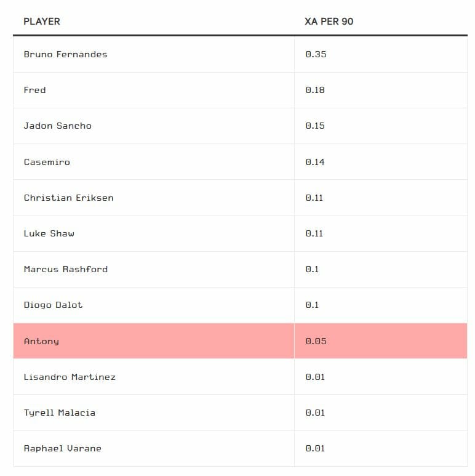Click Antony's highlighted 0.05 value
Screen dimensions: 475x476
click(316, 341)
